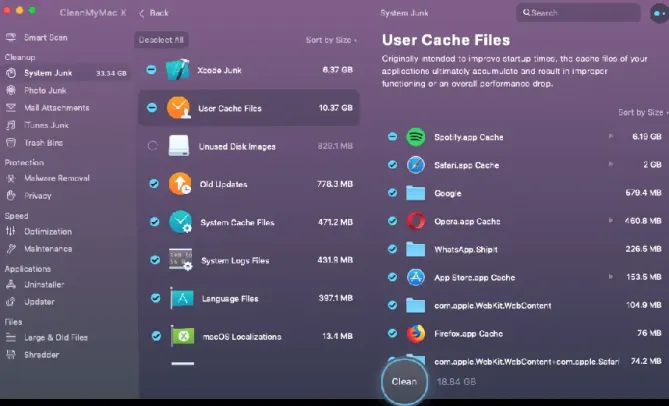
Task: Open the Malware Removal module
Action: pyautogui.click(x=66, y=178)
